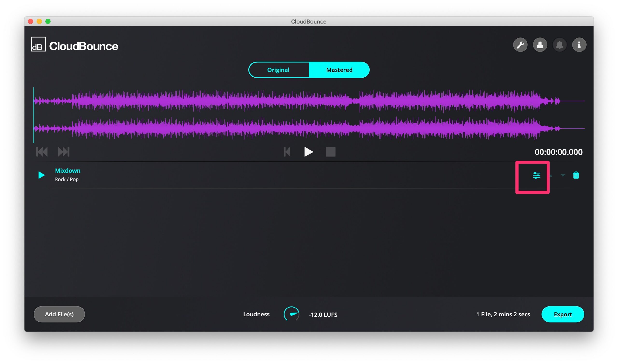Click the notifications bell icon
The width and height of the screenshot is (618, 364).
[559, 45]
